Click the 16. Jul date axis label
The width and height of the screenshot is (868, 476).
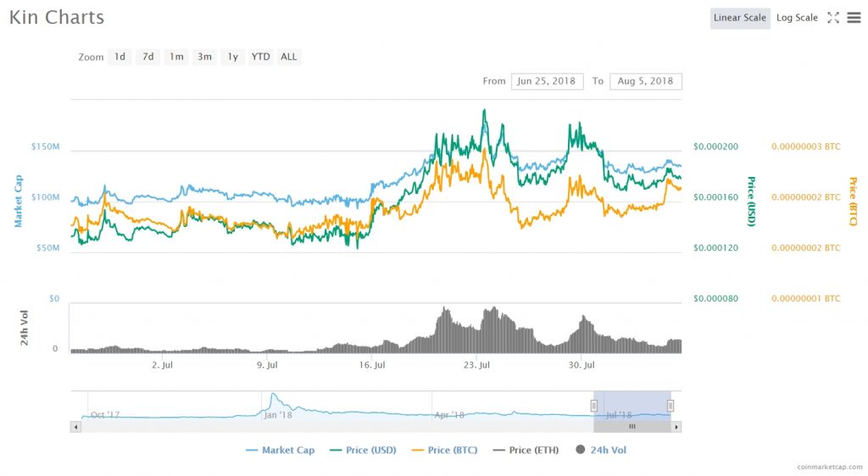pos(372,365)
